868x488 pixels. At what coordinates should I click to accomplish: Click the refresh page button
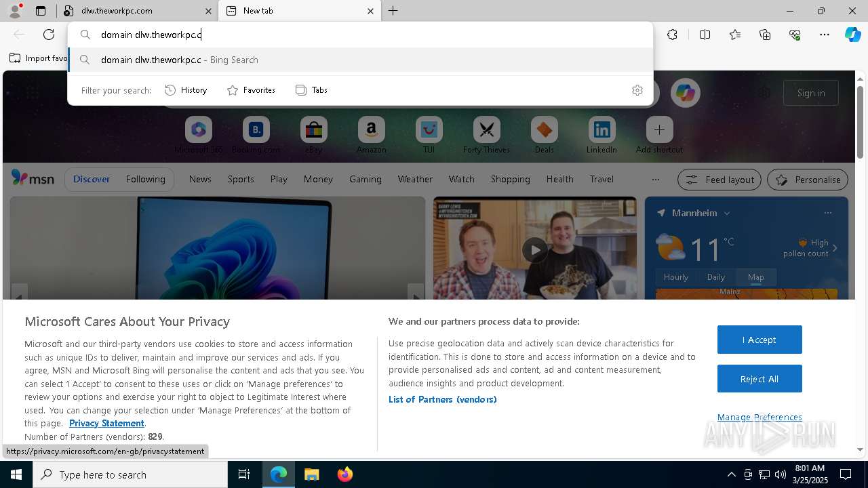(x=49, y=35)
